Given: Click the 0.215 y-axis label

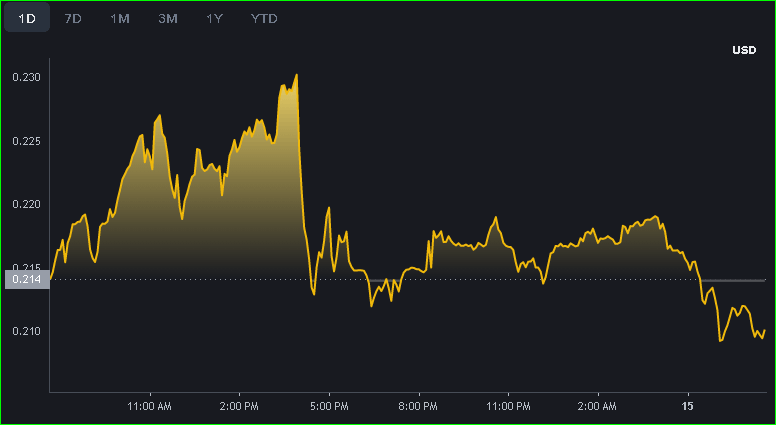Looking at the screenshot, I should (29, 268).
